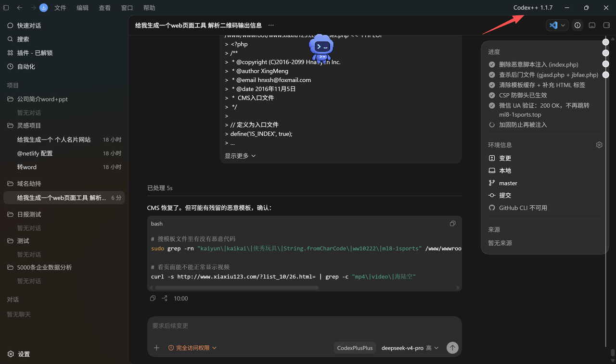Open the @netlify 配置 conversation
The width and height of the screenshot is (616, 364).
[64, 153]
